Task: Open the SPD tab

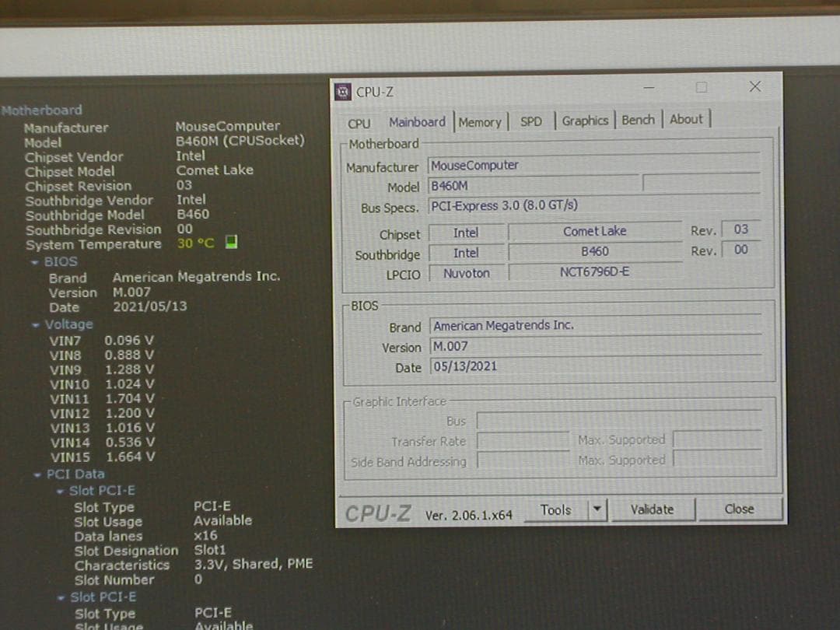Action: pos(531,121)
